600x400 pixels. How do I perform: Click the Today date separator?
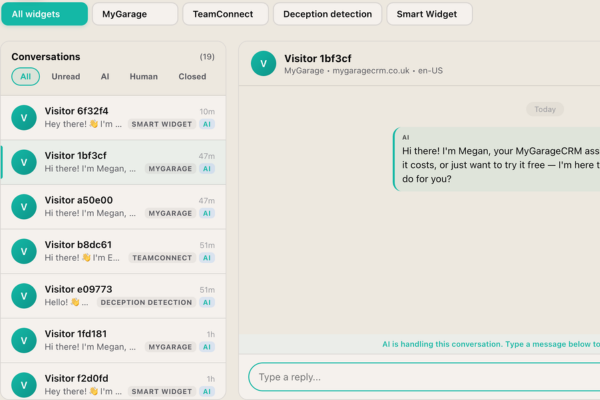coord(545,109)
